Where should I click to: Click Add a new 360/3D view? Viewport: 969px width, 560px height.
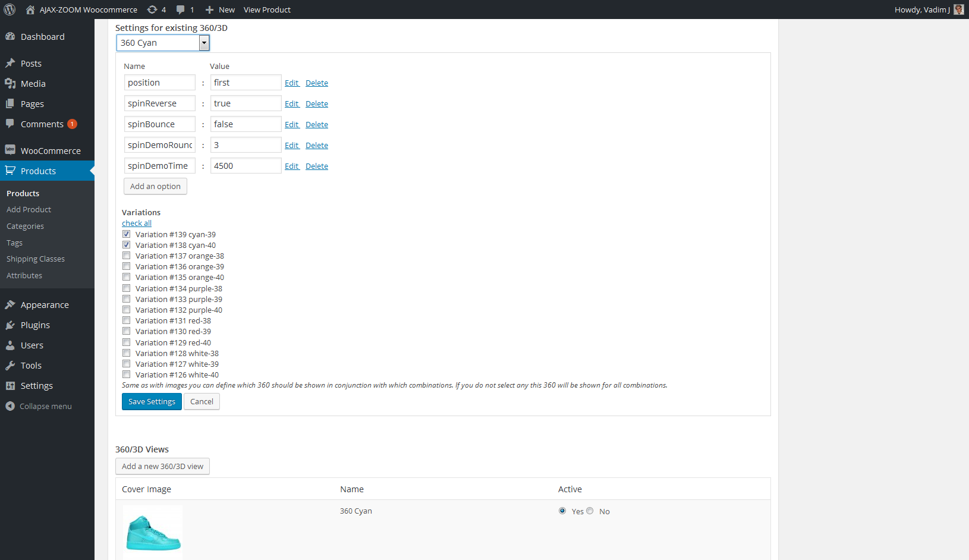162,466
